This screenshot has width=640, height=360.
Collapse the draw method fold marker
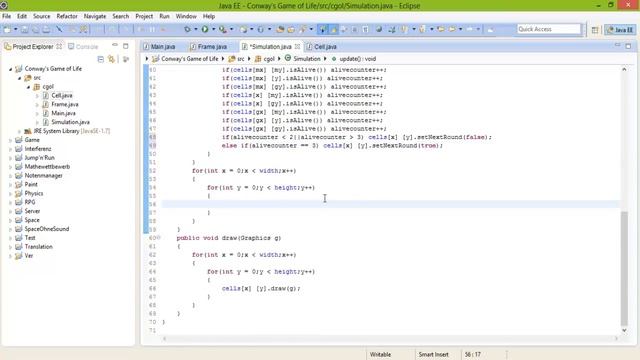(159, 238)
